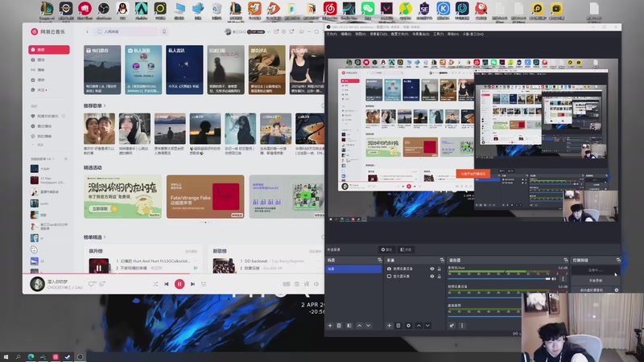Move the OBS source down

[427, 326]
